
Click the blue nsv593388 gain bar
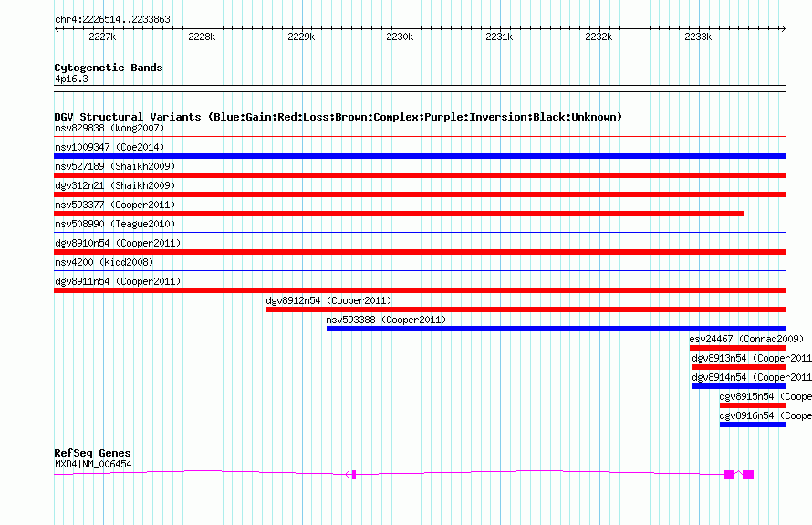pos(556,329)
